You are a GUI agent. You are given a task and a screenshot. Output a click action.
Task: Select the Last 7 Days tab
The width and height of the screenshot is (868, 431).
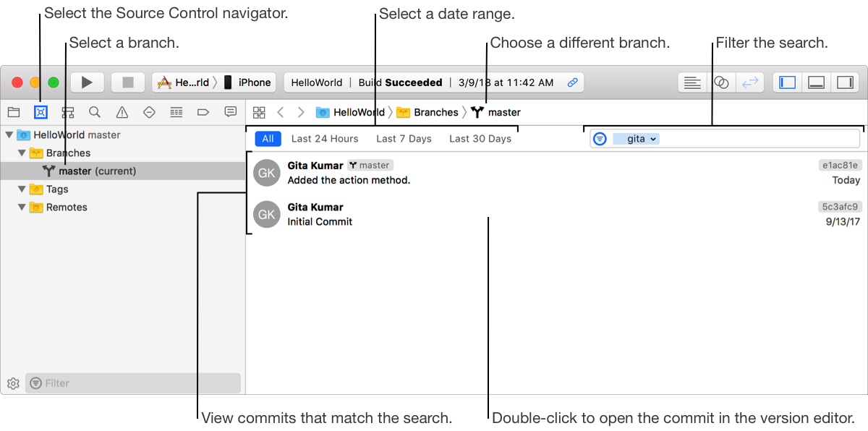click(x=404, y=139)
